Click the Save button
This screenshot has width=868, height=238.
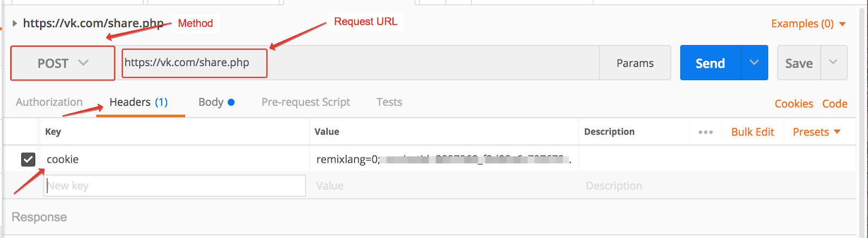(x=799, y=63)
